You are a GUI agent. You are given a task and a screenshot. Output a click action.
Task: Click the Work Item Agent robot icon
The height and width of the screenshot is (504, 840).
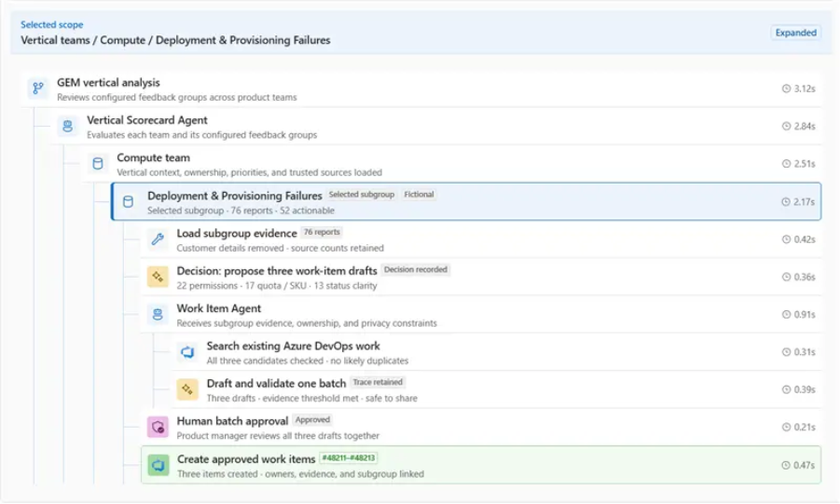[158, 314]
